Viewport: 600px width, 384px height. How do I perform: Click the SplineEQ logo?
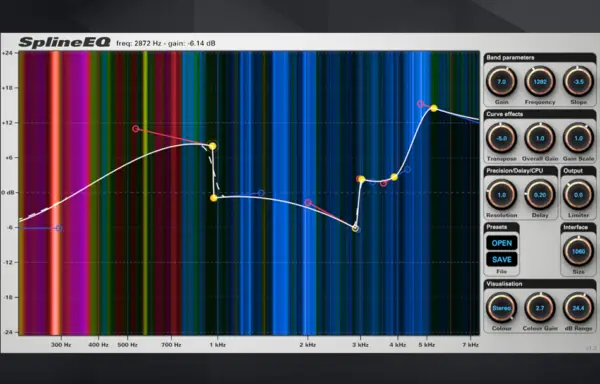click(x=64, y=42)
